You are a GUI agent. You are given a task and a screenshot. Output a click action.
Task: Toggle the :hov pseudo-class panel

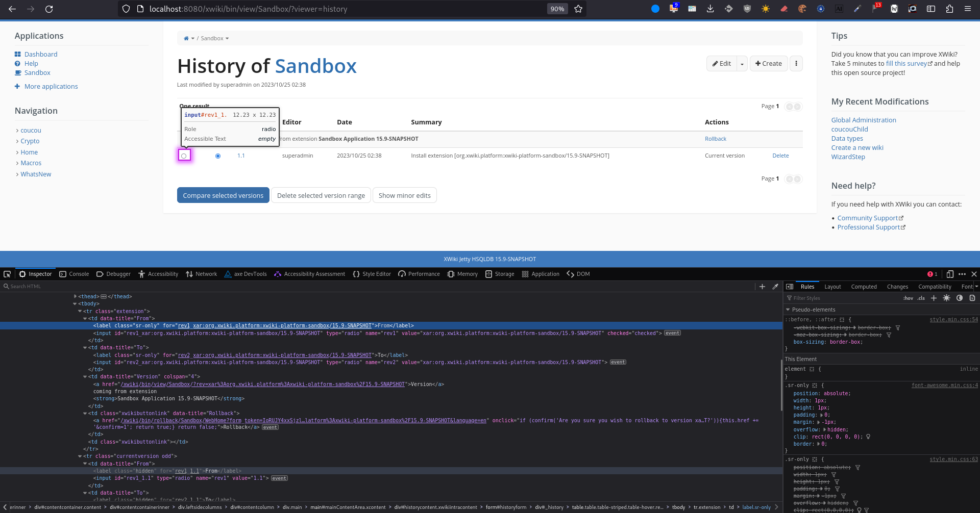(x=908, y=298)
